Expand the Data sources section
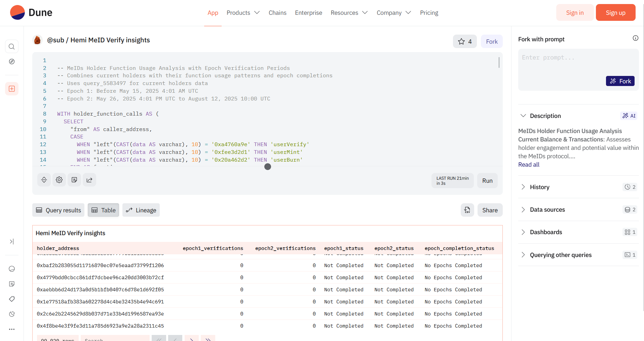The height and width of the screenshot is (341, 644). pyautogui.click(x=523, y=210)
